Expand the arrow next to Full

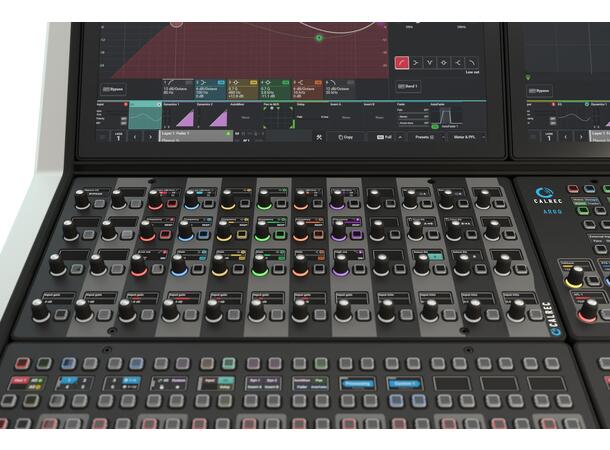(400, 137)
